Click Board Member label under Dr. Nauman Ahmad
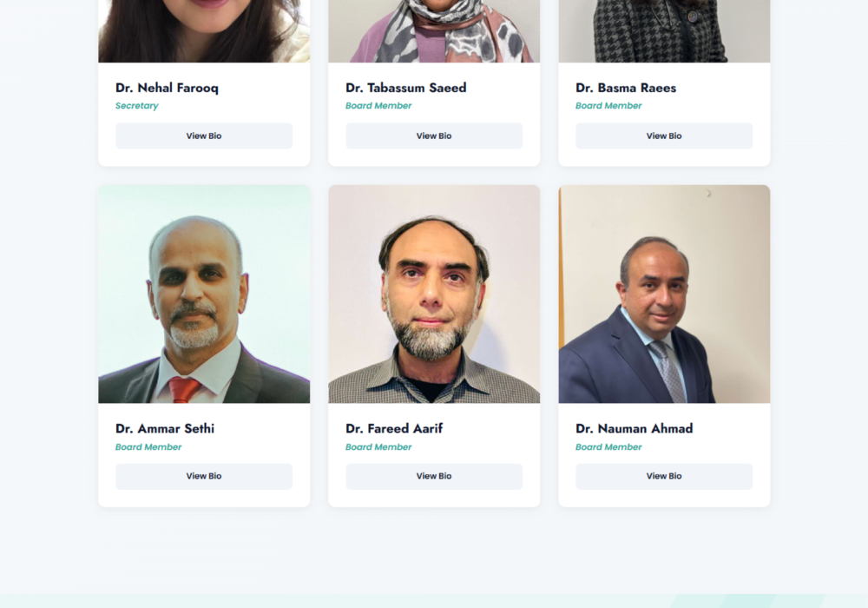Screen dimensions: 868x608 [608, 446]
